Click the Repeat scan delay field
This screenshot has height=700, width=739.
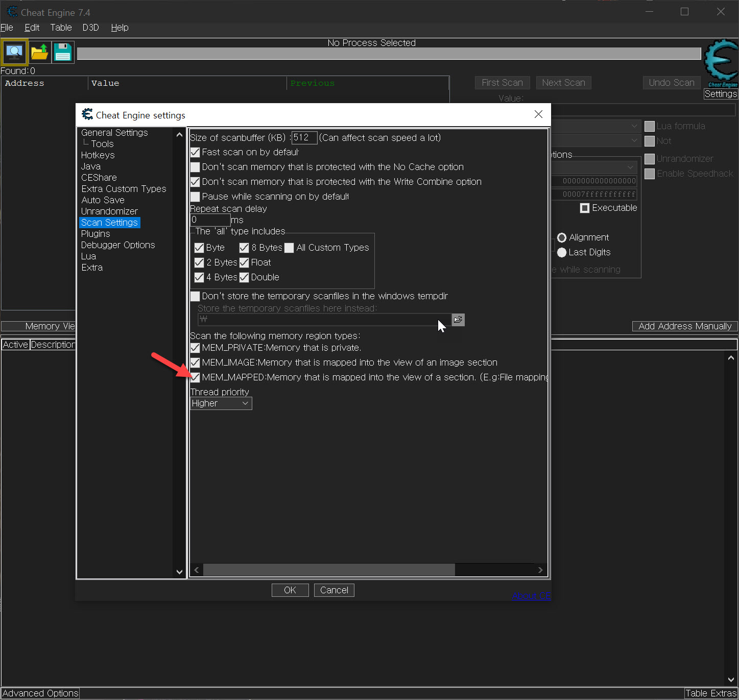tap(210, 220)
